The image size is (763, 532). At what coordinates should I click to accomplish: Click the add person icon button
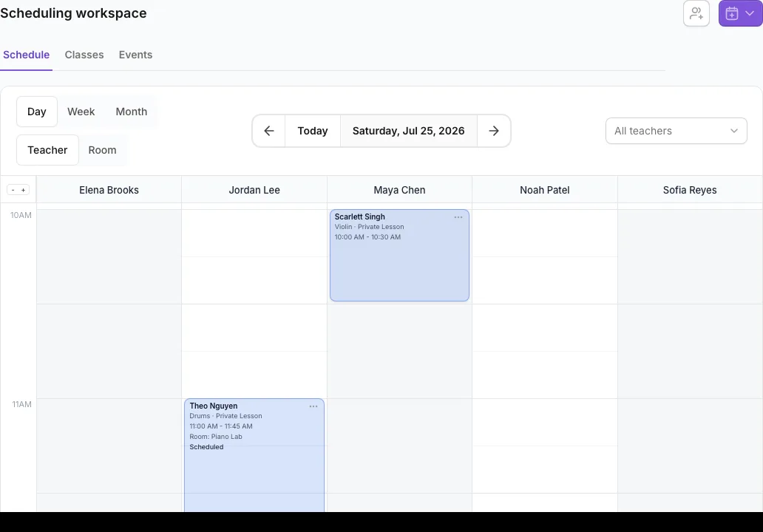696,13
